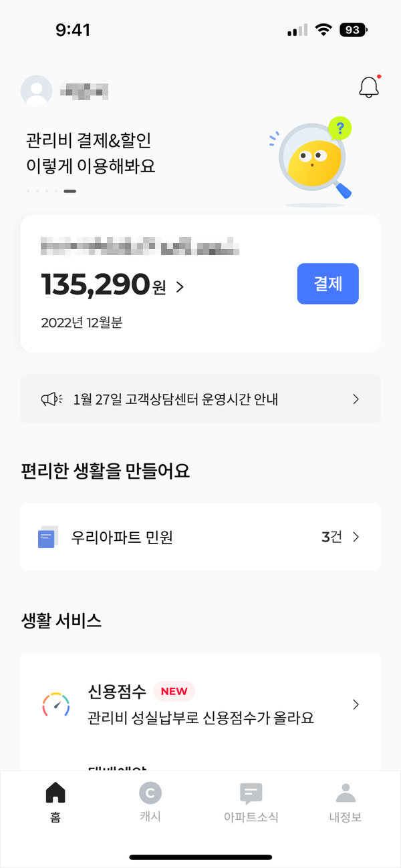Open the 고객상담센터 notice chevron

point(356,399)
